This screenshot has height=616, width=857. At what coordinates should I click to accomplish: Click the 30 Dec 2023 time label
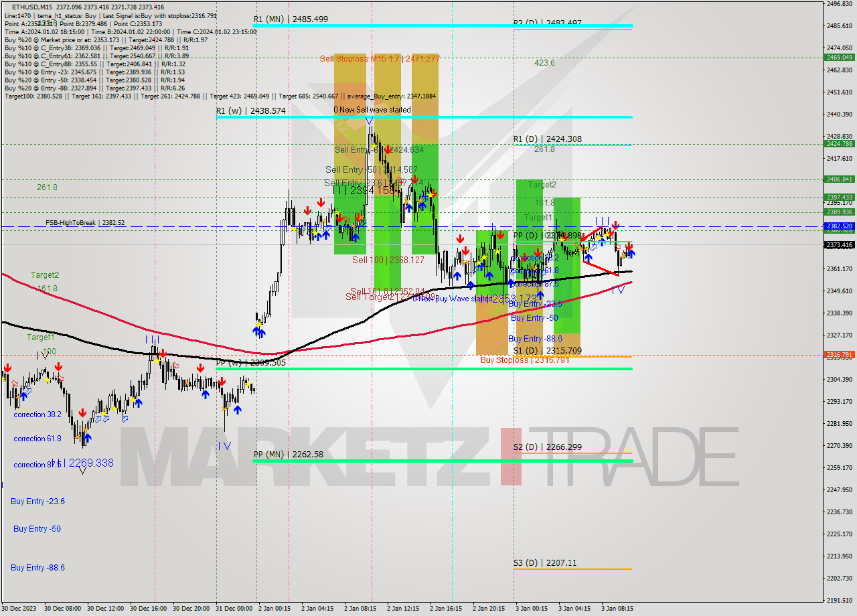[18, 609]
